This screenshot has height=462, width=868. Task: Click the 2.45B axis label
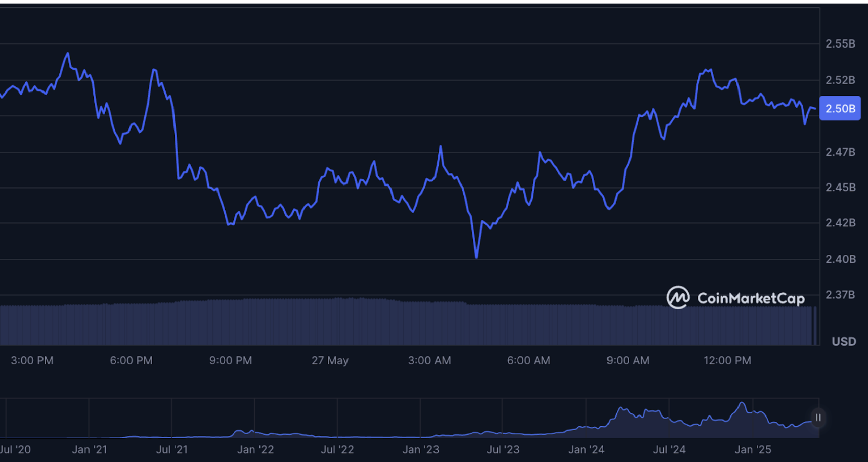tap(840, 187)
